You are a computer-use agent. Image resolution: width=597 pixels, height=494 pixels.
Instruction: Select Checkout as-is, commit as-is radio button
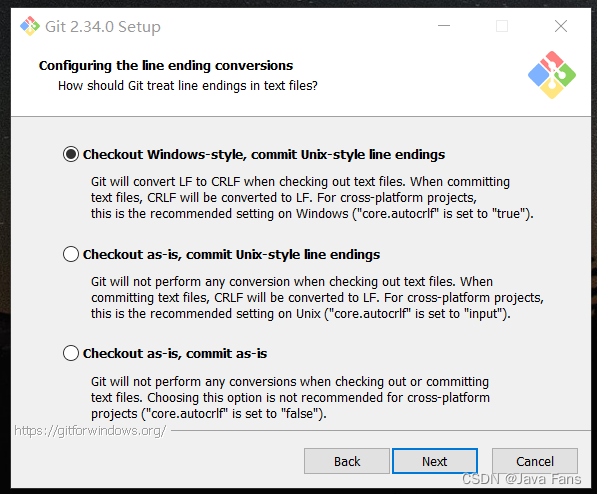point(71,353)
